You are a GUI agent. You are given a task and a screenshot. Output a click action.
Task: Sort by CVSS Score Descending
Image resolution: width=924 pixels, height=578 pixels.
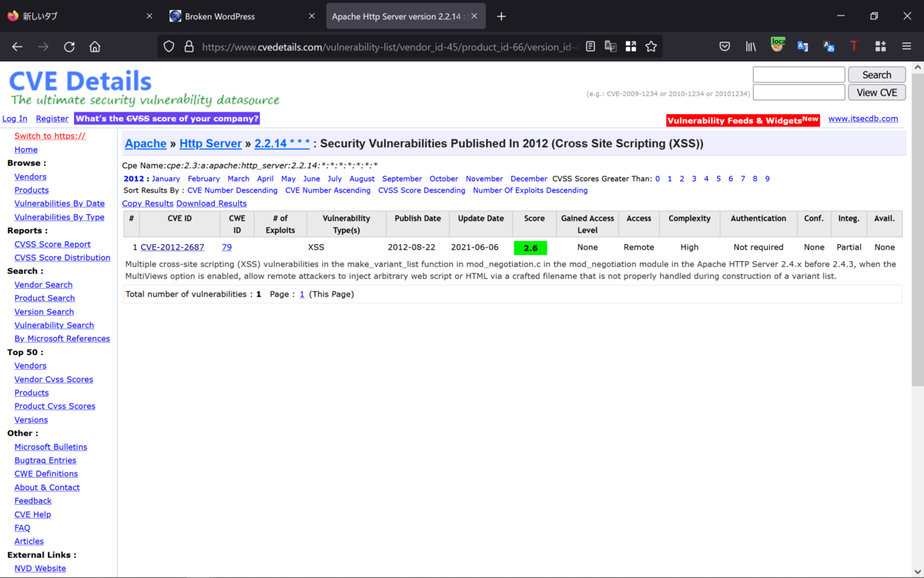click(422, 190)
